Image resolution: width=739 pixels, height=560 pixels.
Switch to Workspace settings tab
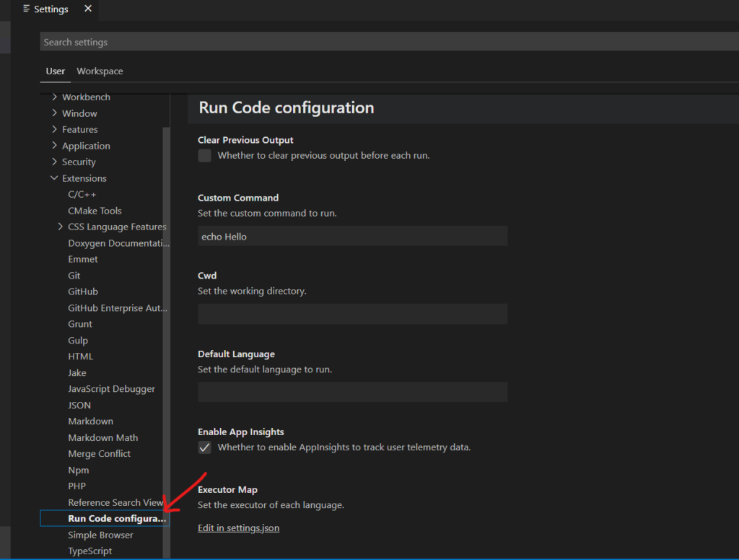coord(100,71)
